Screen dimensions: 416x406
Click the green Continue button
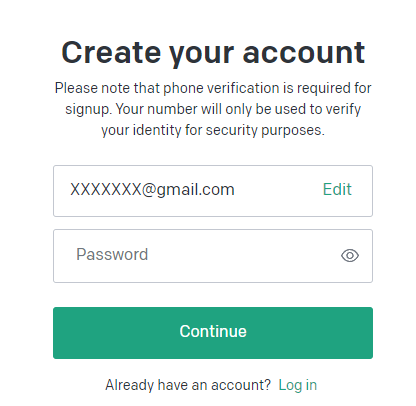(213, 333)
